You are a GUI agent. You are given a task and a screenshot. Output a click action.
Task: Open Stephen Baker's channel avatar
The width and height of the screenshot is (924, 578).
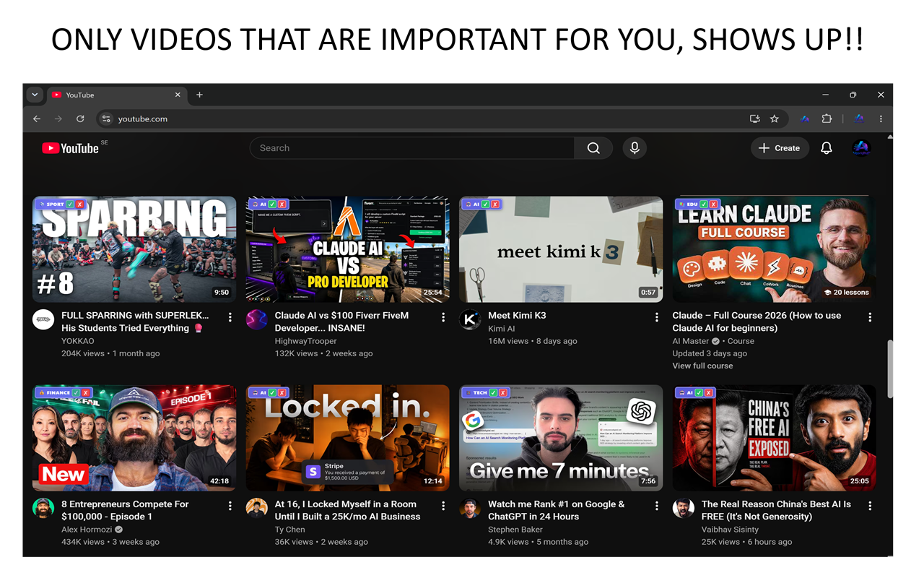[470, 508]
